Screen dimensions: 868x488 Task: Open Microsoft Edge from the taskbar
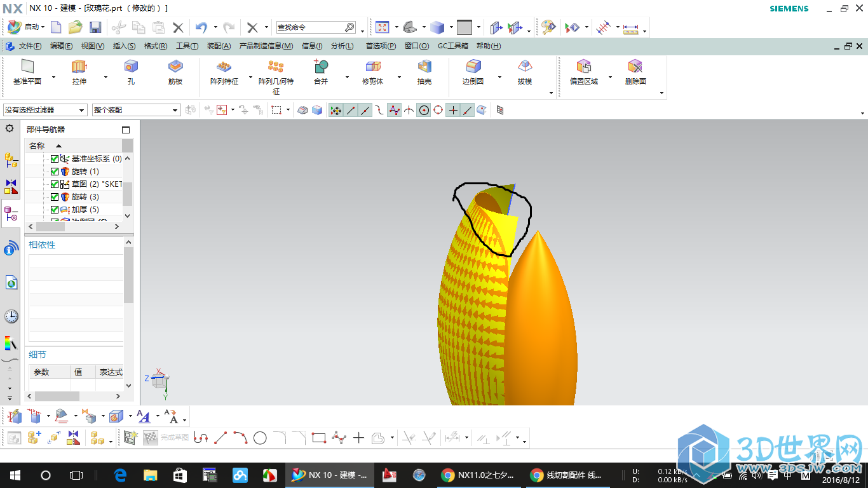pyautogui.click(x=119, y=475)
